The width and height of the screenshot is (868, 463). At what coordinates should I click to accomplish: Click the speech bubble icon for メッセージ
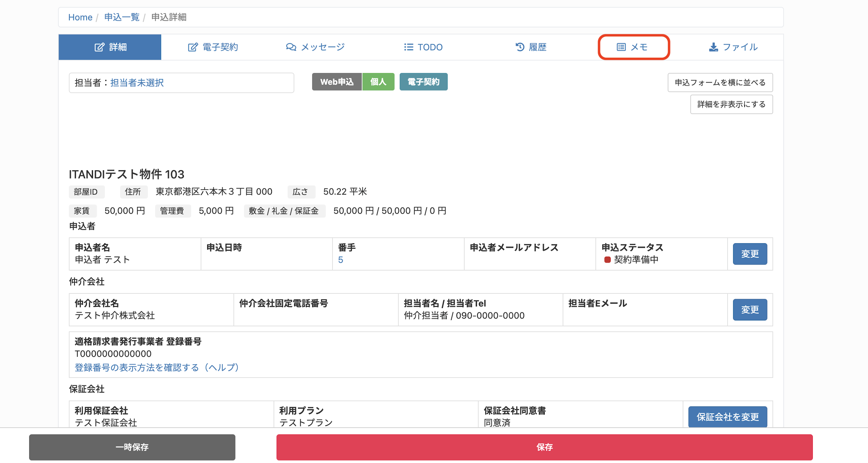pyautogui.click(x=291, y=47)
